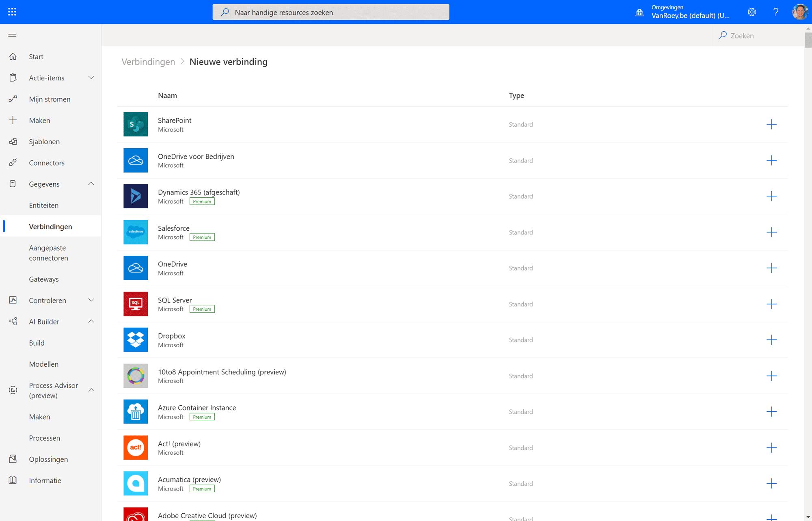This screenshot has width=812, height=521.
Task: Add Dynamics 365 connection plus icon
Action: click(771, 196)
